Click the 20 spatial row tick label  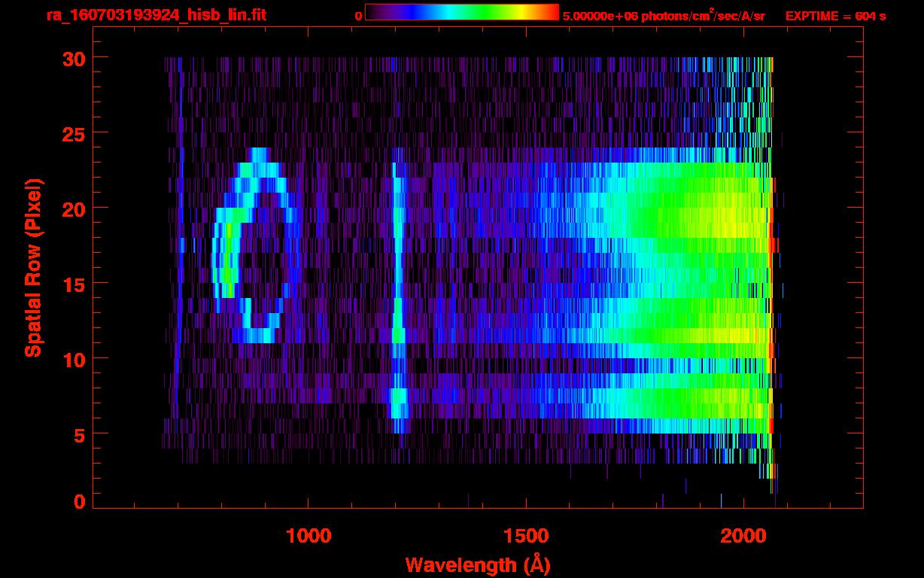click(x=74, y=208)
